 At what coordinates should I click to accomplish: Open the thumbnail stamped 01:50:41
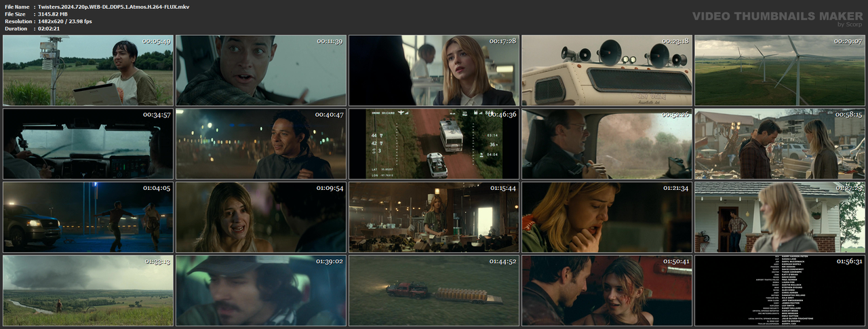pos(607,290)
